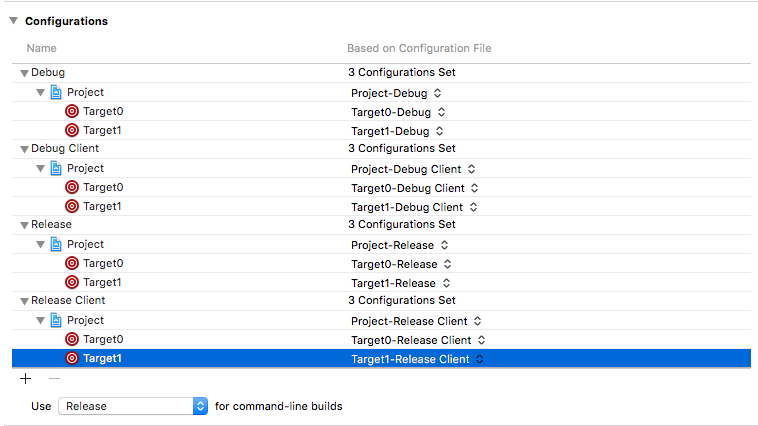
Task: Click the Based on Configuration File column header
Action: pos(419,48)
